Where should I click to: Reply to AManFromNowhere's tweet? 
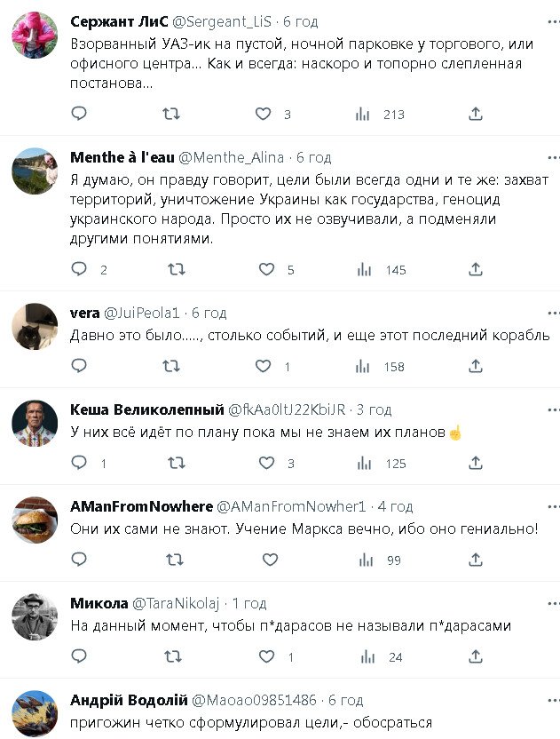point(79,560)
